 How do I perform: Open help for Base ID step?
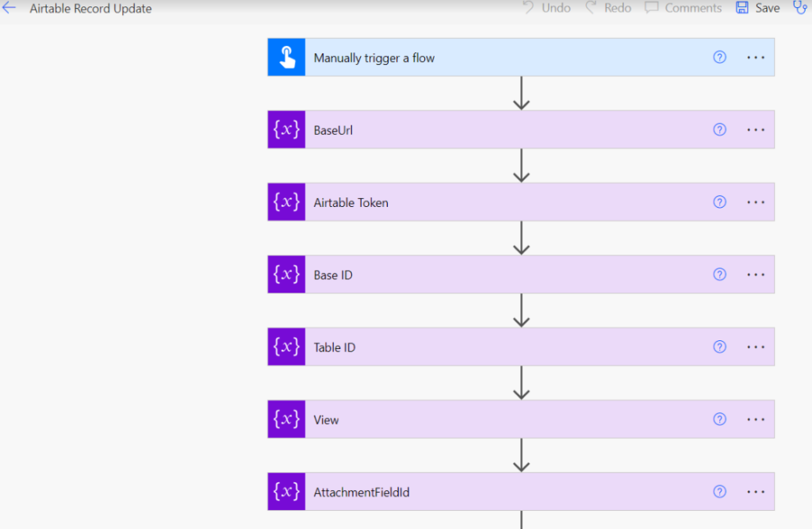[x=719, y=274]
